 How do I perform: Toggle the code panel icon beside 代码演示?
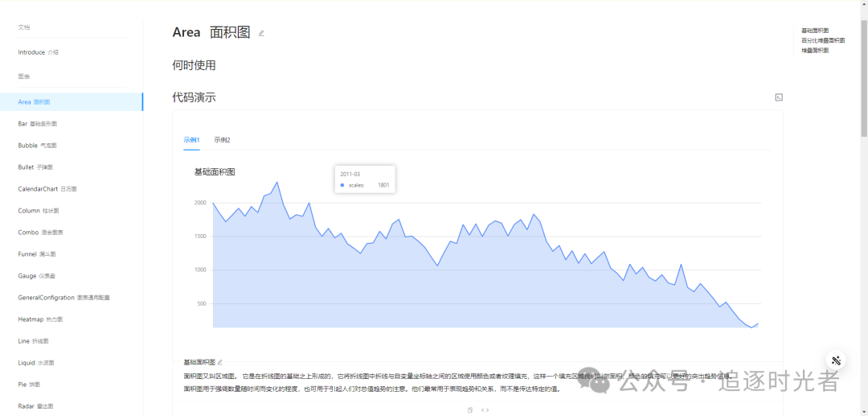(x=779, y=97)
